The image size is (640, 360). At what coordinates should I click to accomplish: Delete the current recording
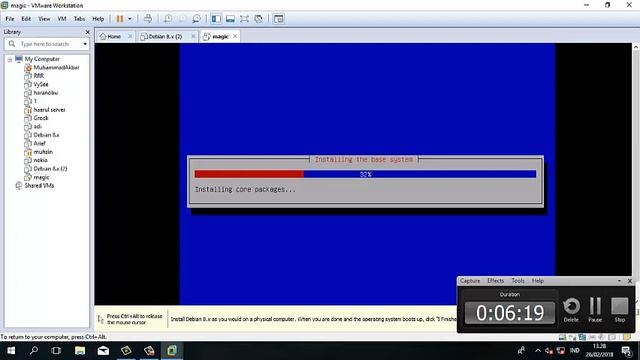(x=571, y=309)
